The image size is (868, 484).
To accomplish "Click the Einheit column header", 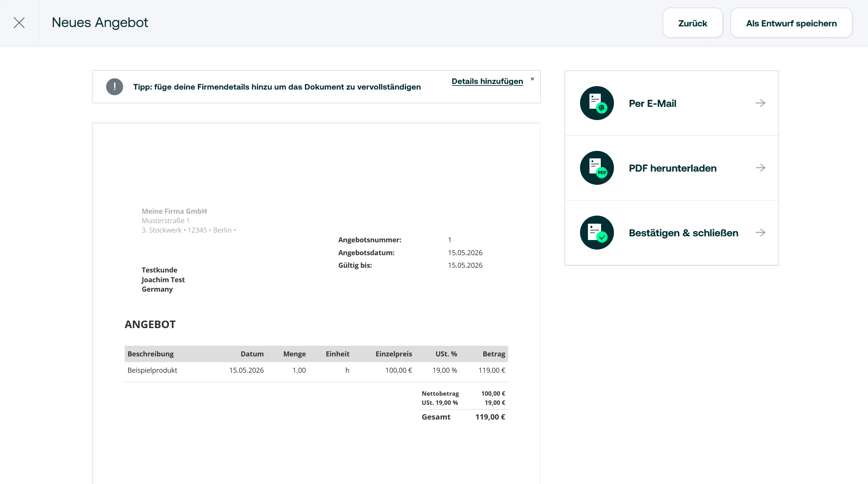I will tap(337, 354).
